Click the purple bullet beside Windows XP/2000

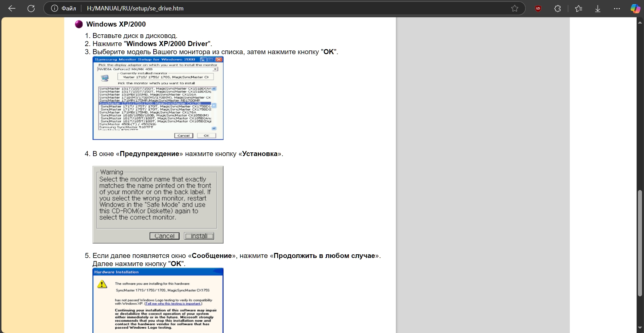pyautogui.click(x=79, y=24)
